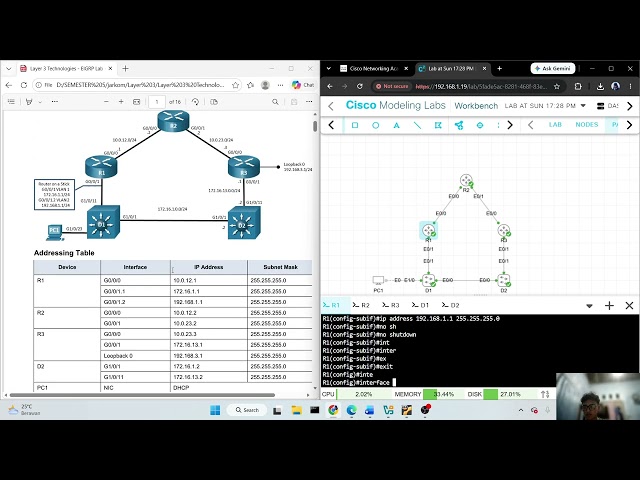The width and height of the screenshot is (640, 480).
Task: Click fit to page icon in PDF toolbar
Action: [x=137, y=102]
